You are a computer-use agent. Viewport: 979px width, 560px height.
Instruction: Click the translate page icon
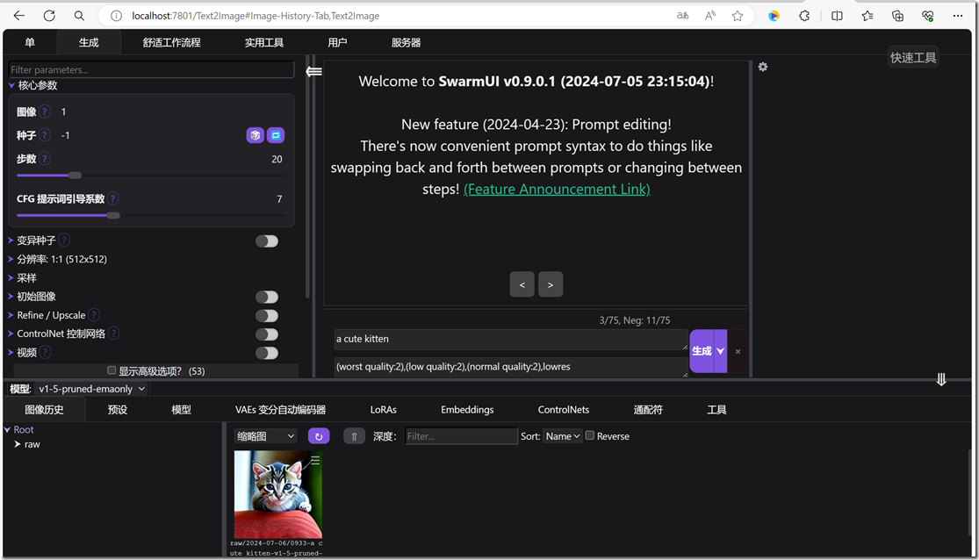(x=682, y=16)
